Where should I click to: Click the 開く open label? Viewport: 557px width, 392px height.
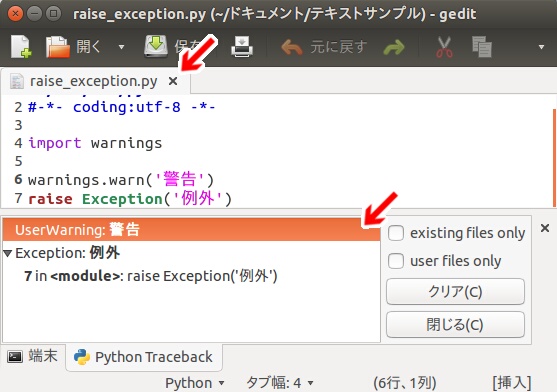click(x=89, y=47)
